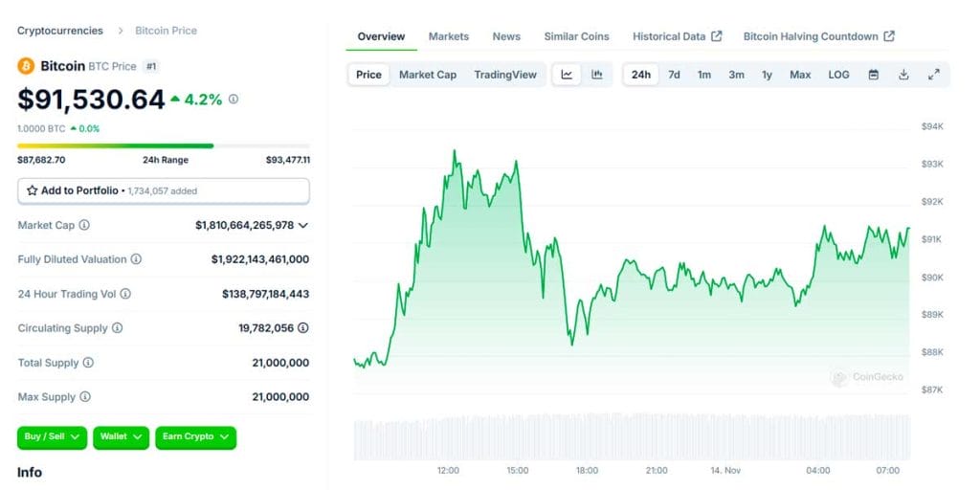The image size is (980, 490).
Task: Open the Historical Data link
Action: click(x=677, y=36)
